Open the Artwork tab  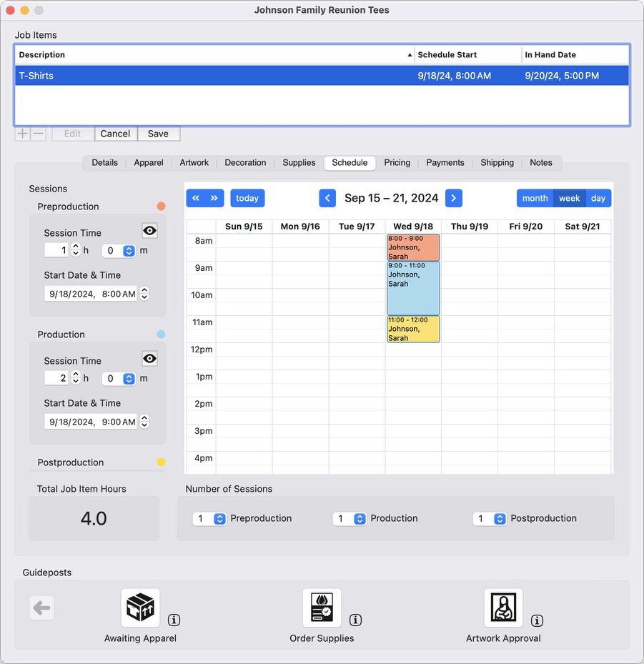(x=194, y=163)
